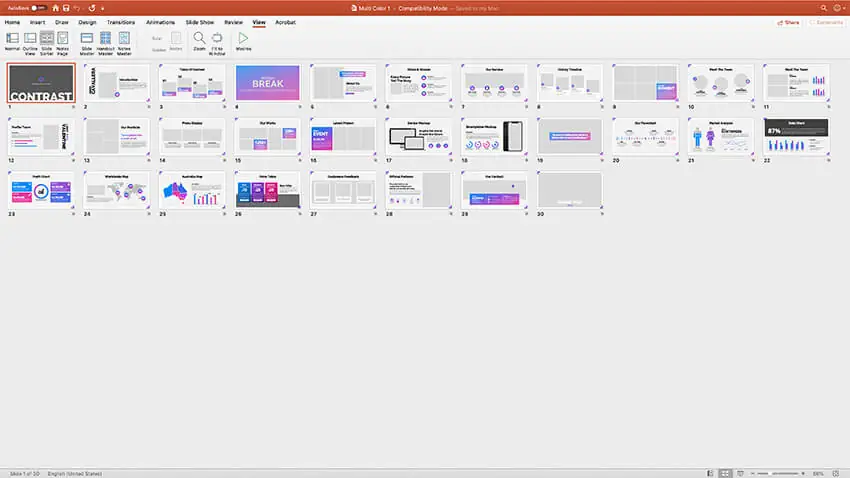Image resolution: width=850 pixels, height=478 pixels.
Task: Select slide 18 Smartphone Mockup thumbnail
Action: tap(494, 136)
